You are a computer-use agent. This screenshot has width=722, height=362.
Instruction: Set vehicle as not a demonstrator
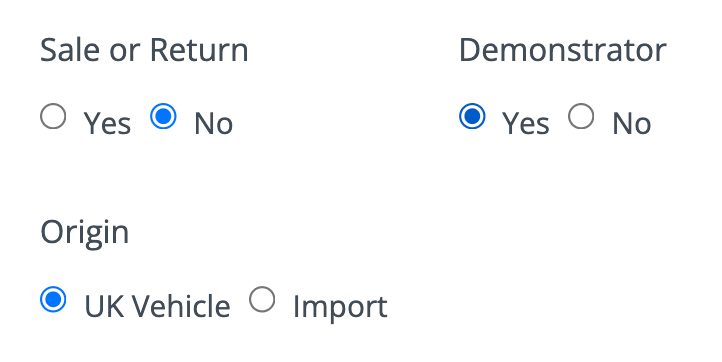(581, 116)
